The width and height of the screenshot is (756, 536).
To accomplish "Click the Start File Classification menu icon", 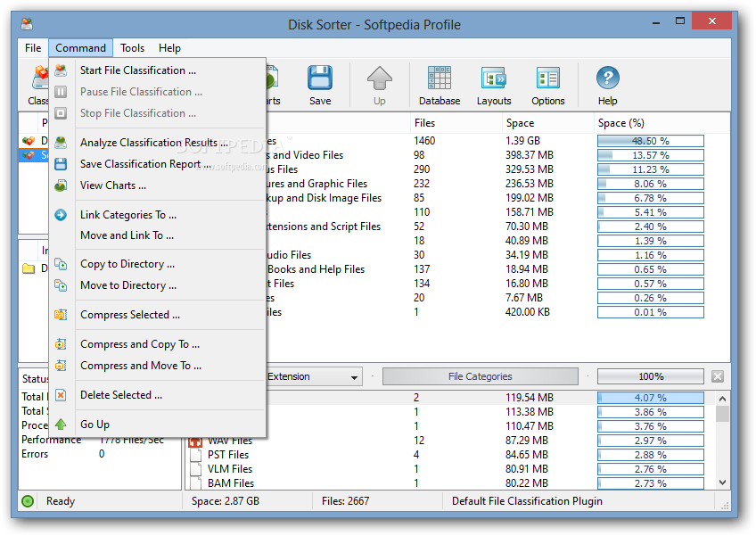I will click(61, 70).
